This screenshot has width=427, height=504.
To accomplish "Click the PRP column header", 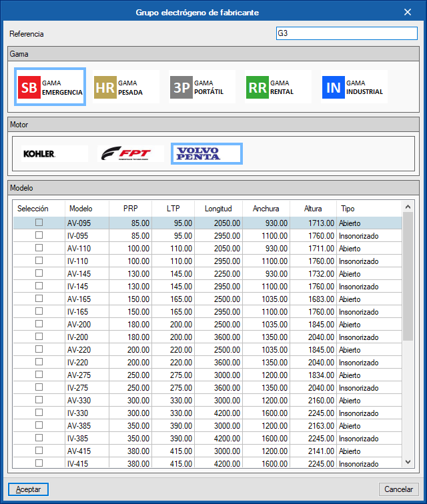I will click(130, 209).
